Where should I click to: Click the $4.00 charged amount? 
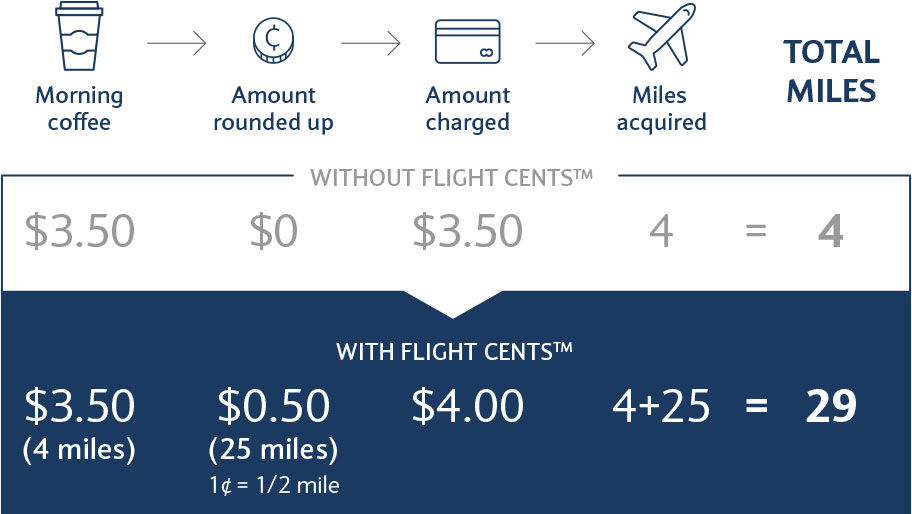click(x=468, y=405)
